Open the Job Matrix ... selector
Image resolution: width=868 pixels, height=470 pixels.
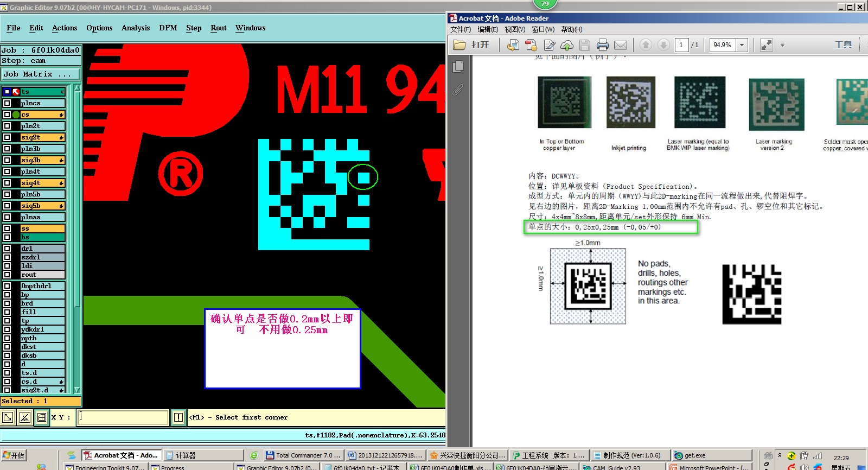tap(41, 74)
